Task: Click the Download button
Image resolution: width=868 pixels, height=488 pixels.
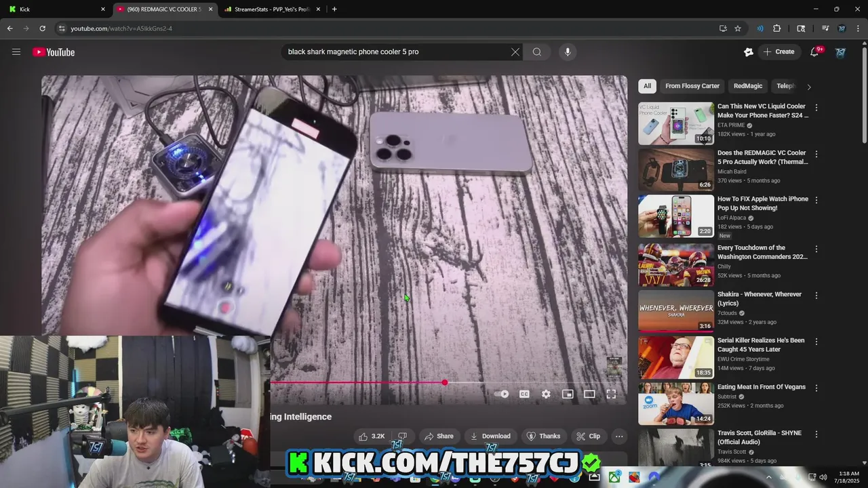Action: tap(490, 436)
